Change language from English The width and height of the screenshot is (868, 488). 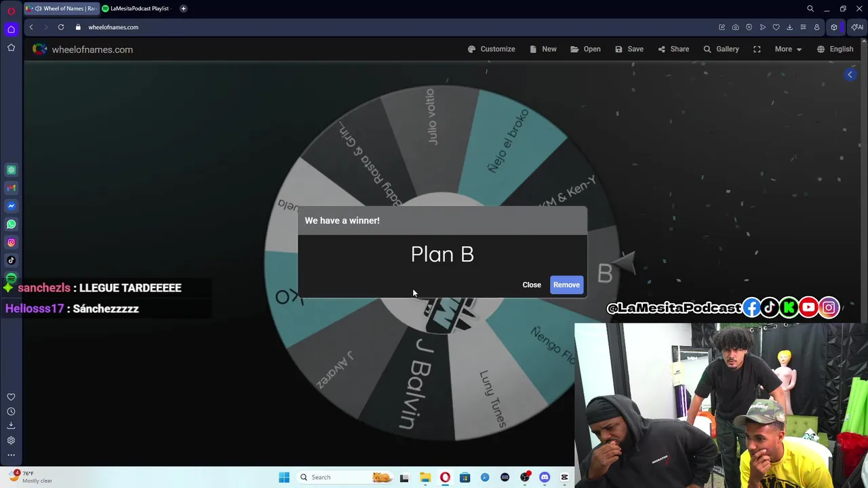[835, 49]
